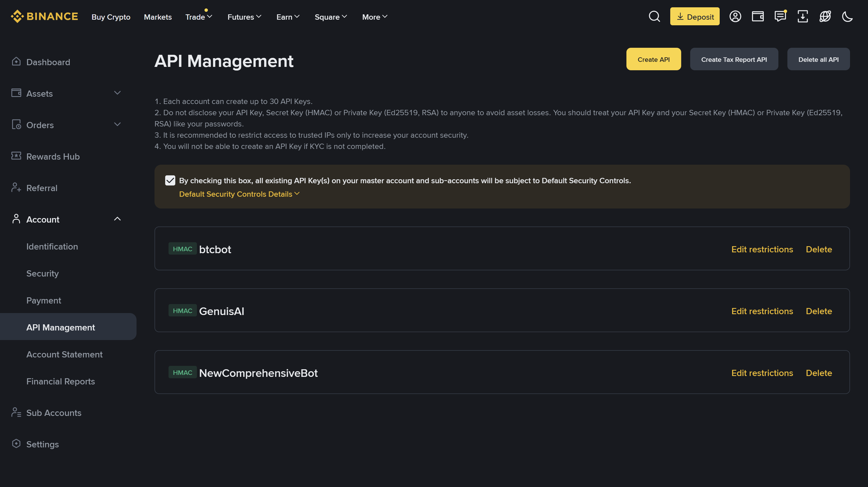Delete the btcbot API key
This screenshot has width=868, height=487.
[x=819, y=249]
